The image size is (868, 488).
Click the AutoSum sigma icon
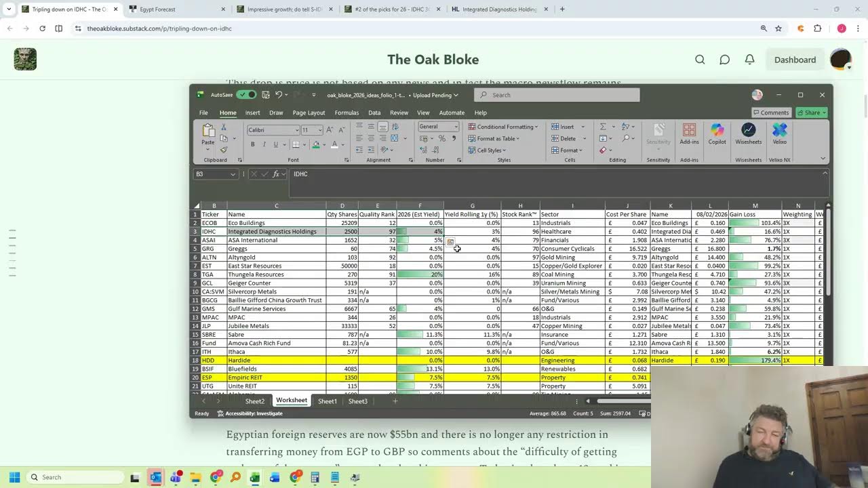[x=603, y=127]
